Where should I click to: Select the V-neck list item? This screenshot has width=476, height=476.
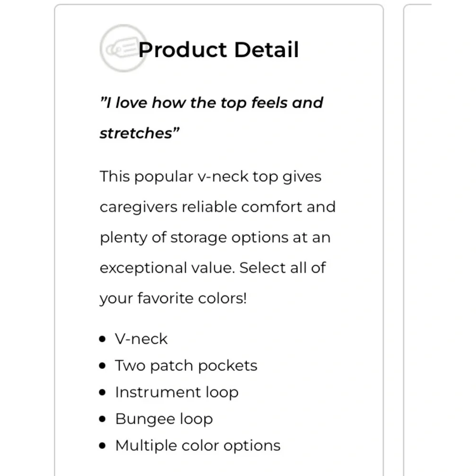point(141,339)
